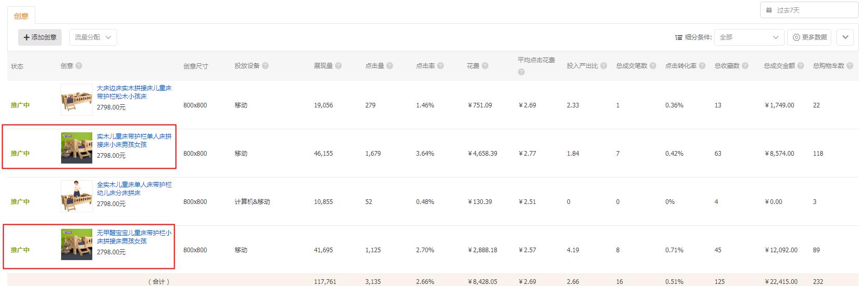The height and width of the screenshot is (286, 868).
Task: Open creative link 全实木儿童床单人床带护栏
Action: [134, 189]
